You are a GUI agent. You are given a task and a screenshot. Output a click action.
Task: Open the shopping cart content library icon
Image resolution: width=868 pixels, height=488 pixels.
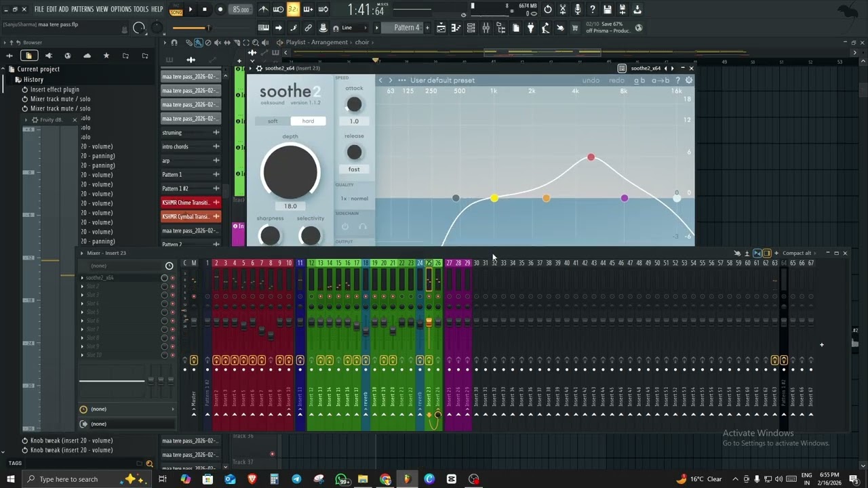click(x=575, y=28)
